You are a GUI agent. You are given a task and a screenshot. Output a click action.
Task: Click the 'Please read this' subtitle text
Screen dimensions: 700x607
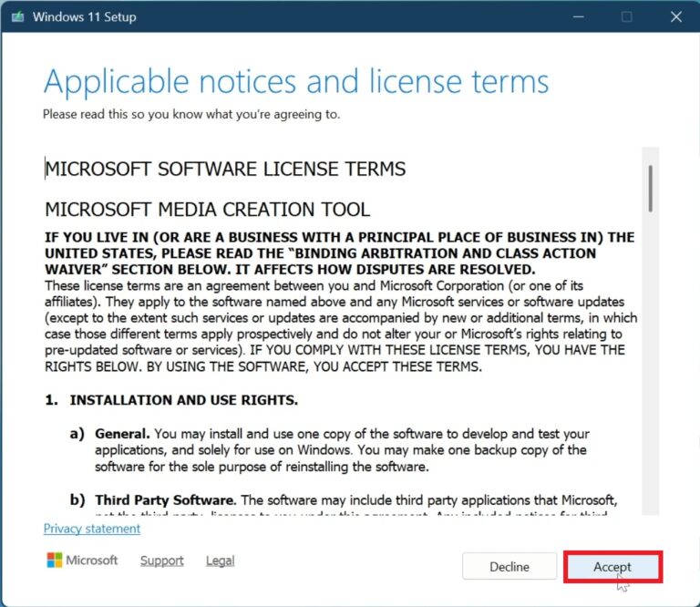click(x=191, y=115)
